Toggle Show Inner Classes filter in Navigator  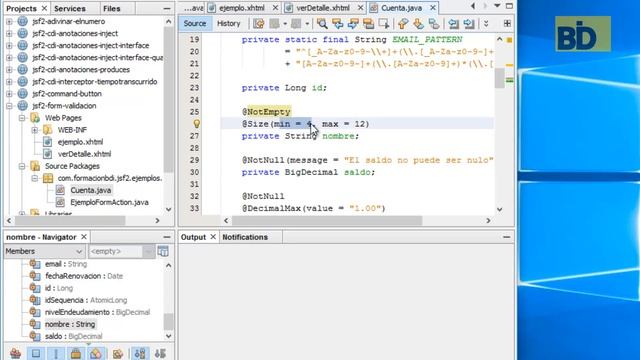pos(96,353)
